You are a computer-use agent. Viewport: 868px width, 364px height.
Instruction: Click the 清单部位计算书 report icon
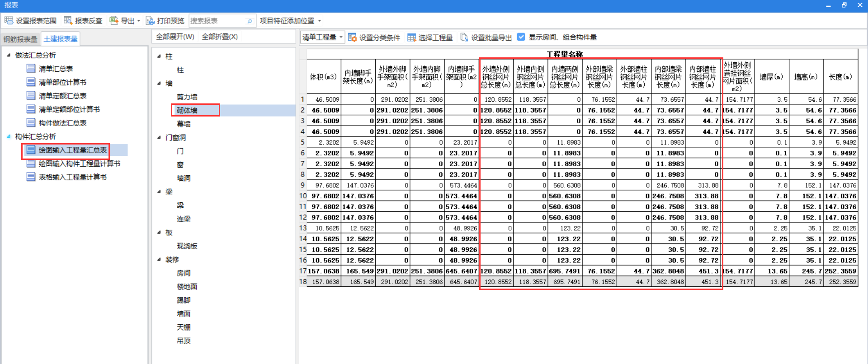click(x=31, y=82)
